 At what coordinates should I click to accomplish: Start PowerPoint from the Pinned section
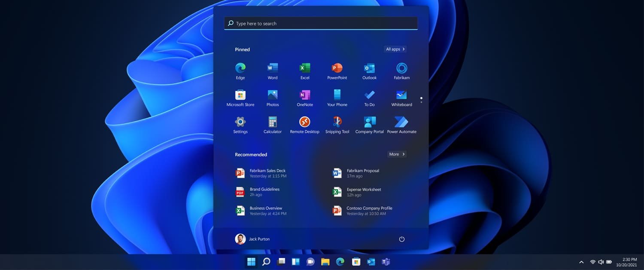click(337, 71)
